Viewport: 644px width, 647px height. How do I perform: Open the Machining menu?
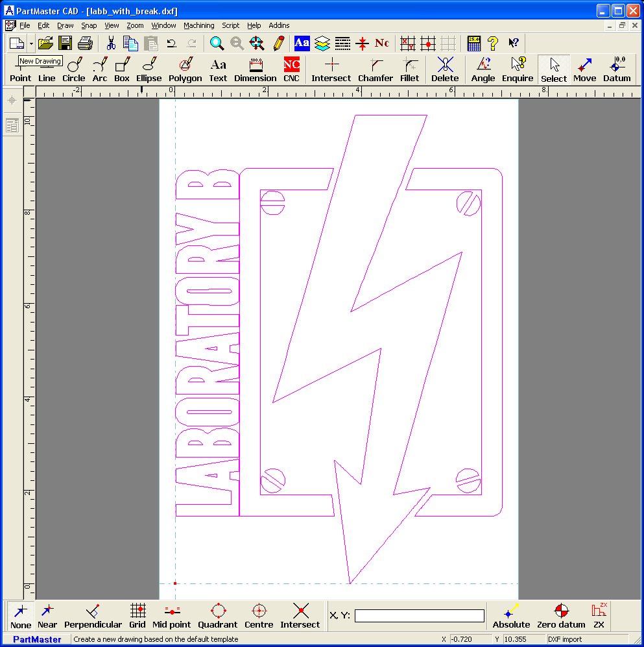198,25
